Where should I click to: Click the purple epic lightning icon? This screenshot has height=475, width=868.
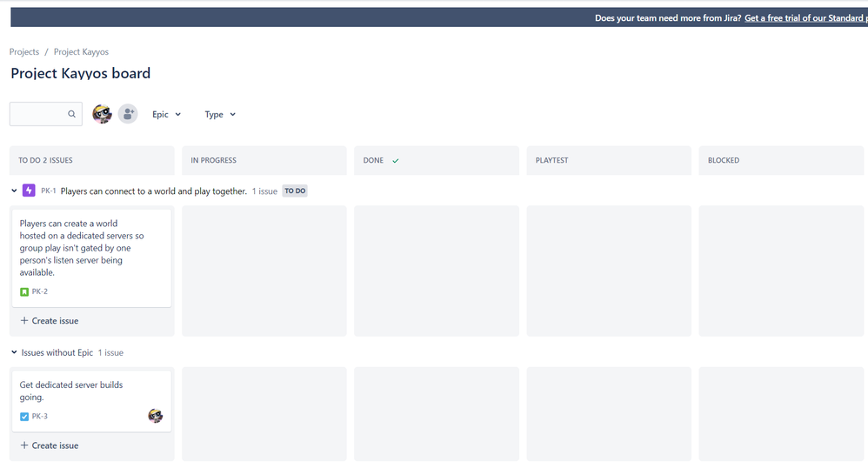(x=29, y=191)
